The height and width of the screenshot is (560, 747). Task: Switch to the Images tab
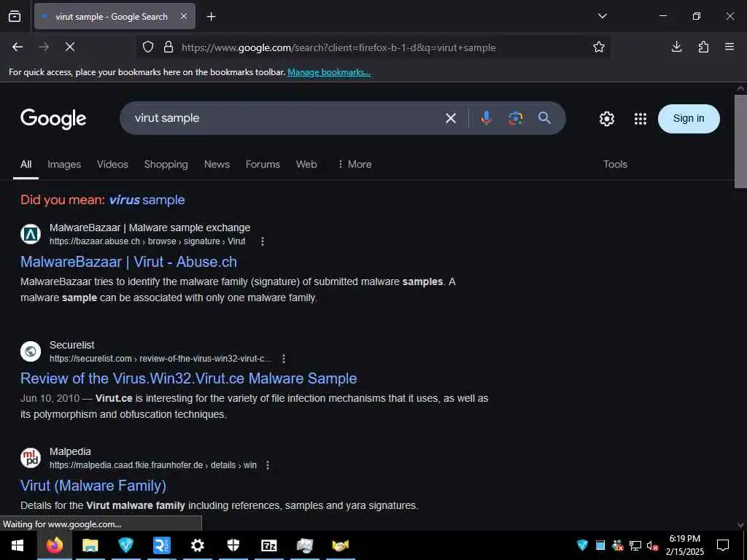pos(64,164)
